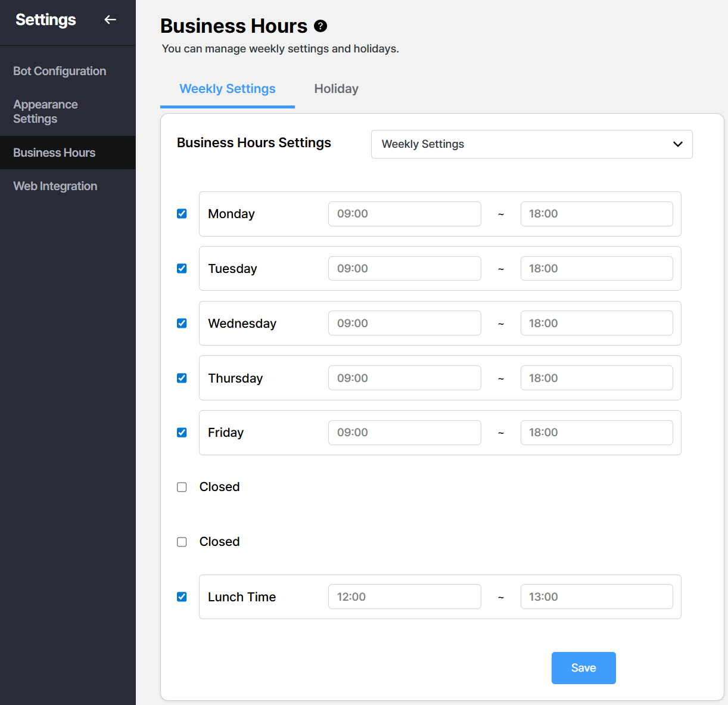Disable the Wednesday checkbox

point(182,324)
